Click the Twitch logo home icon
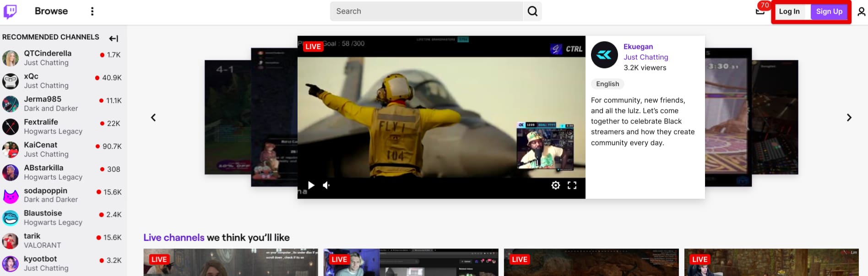The height and width of the screenshot is (276, 868). coord(10,11)
